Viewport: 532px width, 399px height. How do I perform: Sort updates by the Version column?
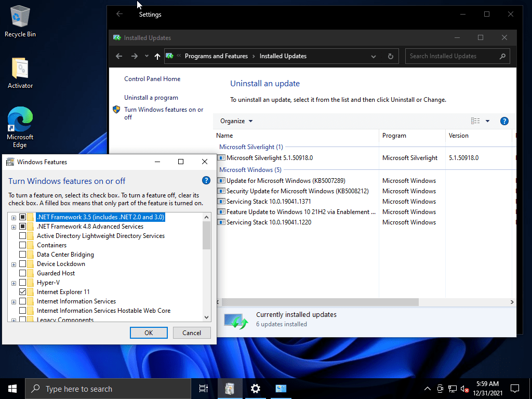tap(478, 136)
